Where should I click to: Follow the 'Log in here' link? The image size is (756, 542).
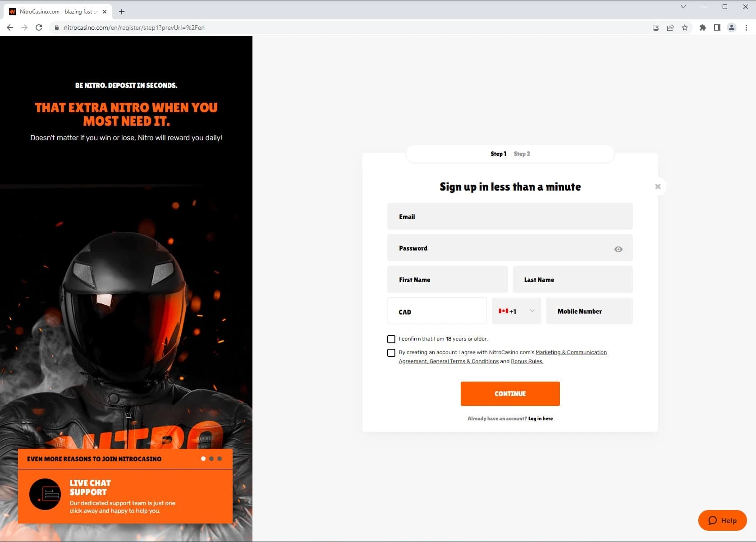[x=541, y=419]
